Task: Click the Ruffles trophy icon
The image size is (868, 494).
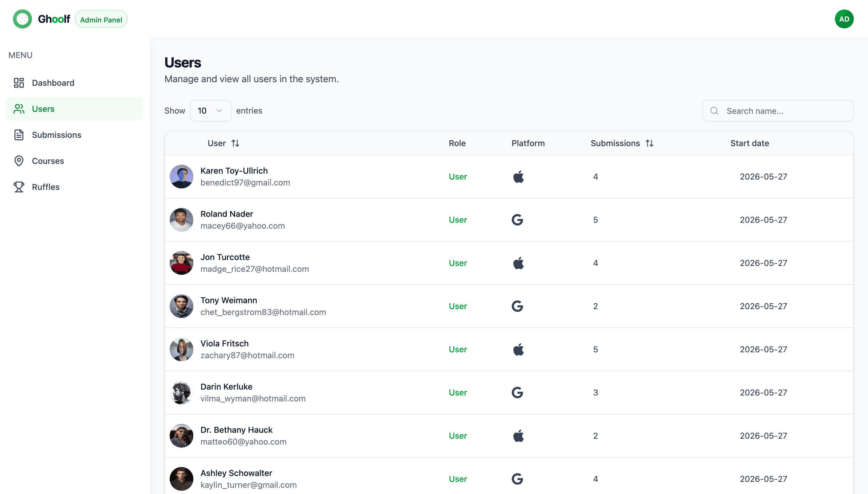Action: [x=19, y=187]
